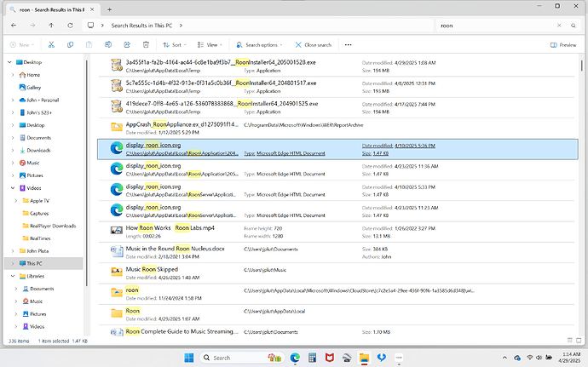The image size is (588, 367).
Task: Open Calculator from taskbar
Action: point(312,358)
